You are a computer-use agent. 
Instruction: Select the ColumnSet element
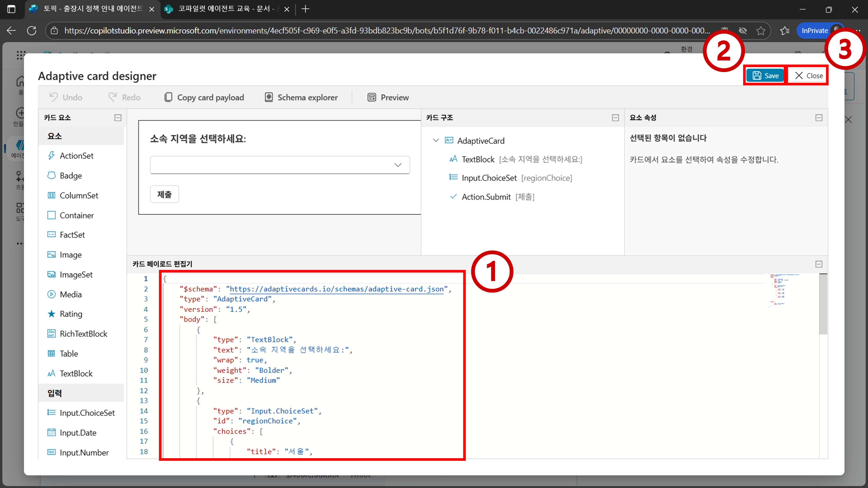click(79, 195)
